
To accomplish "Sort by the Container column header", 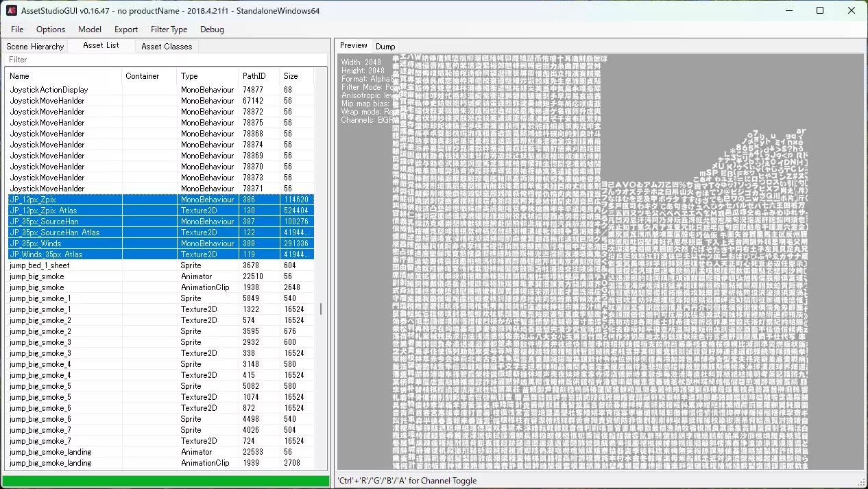I will click(149, 76).
